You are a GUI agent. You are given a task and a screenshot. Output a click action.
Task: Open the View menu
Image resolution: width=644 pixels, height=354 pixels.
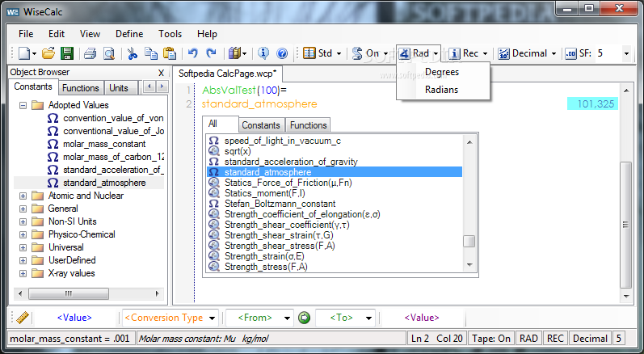pyautogui.click(x=90, y=34)
